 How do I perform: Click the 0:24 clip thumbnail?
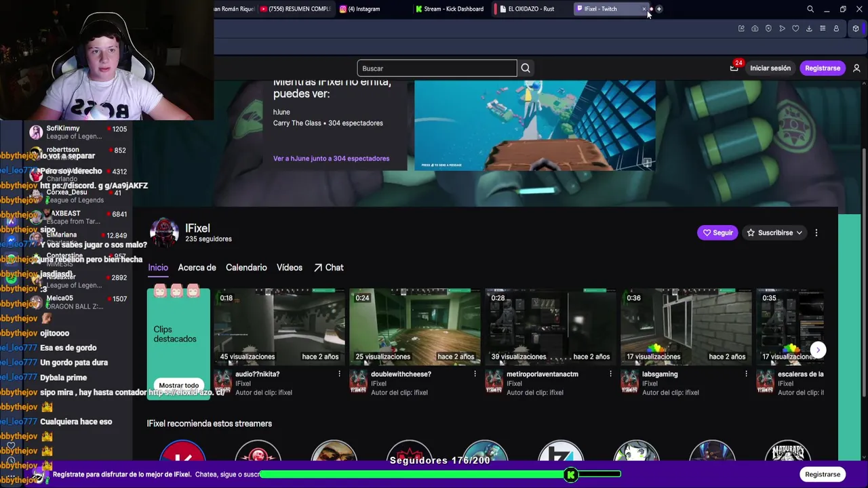pos(415,327)
